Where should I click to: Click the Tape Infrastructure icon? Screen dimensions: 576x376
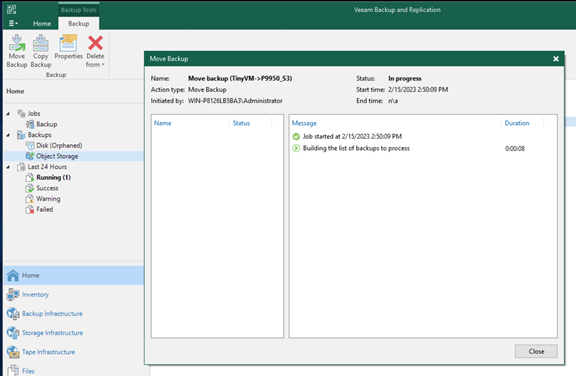(x=13, y=352)
